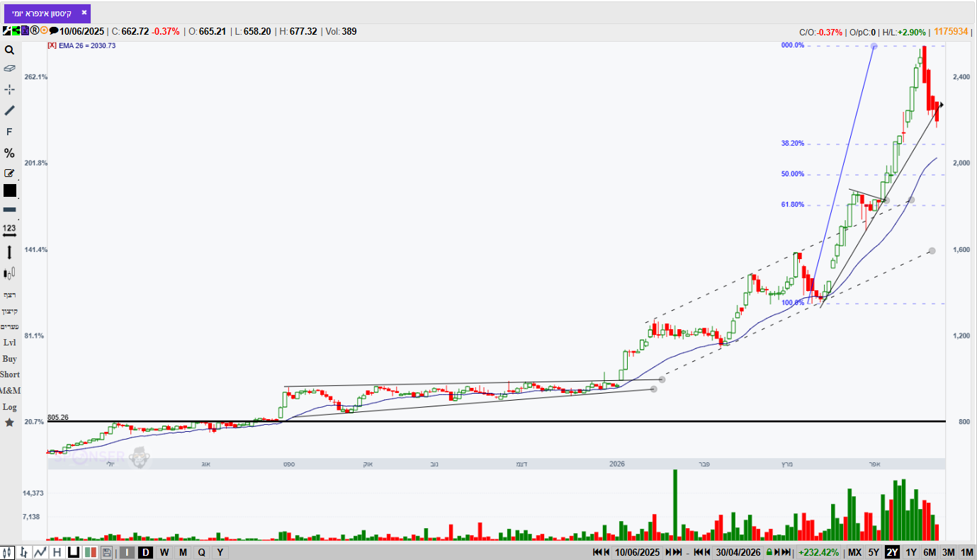Viewport: 977px width, 560px height.
Task: Toggle the M&M option
Action: pyautogui.click(x=10, y=391)
